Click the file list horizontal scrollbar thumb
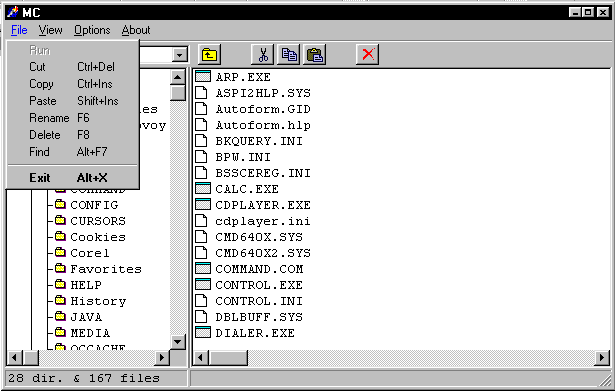Screen dimensions: 615x392 tap(228, 358)
